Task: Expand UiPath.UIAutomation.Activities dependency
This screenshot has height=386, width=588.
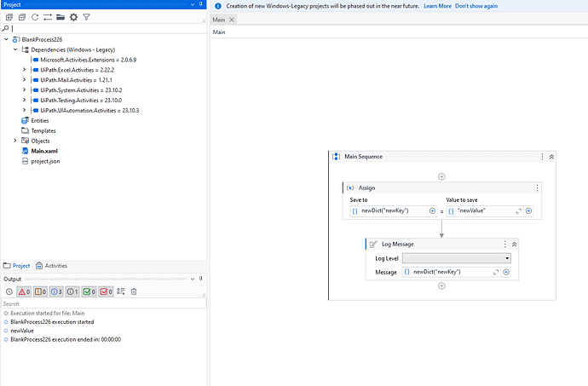Action: pyautogui.click(x=25, y=110)
